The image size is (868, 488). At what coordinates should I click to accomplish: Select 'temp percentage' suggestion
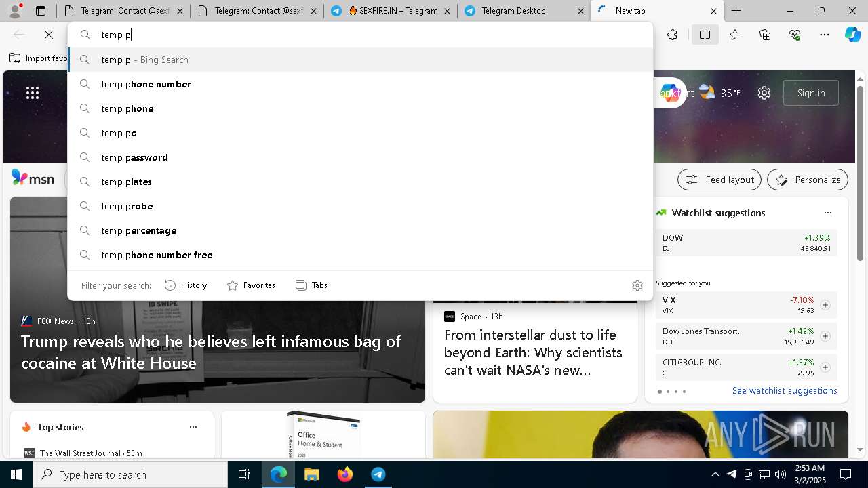[x=360, y=230]
